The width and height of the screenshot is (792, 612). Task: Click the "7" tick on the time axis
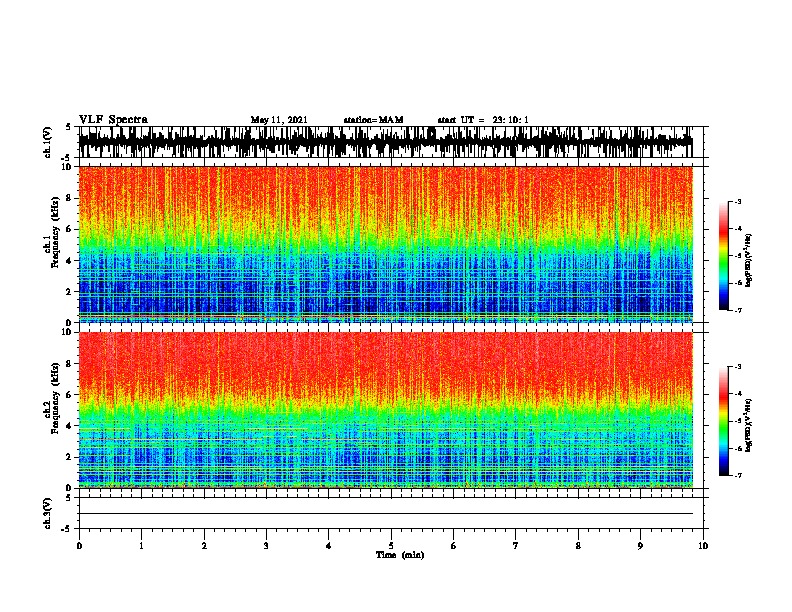(516, 546)
